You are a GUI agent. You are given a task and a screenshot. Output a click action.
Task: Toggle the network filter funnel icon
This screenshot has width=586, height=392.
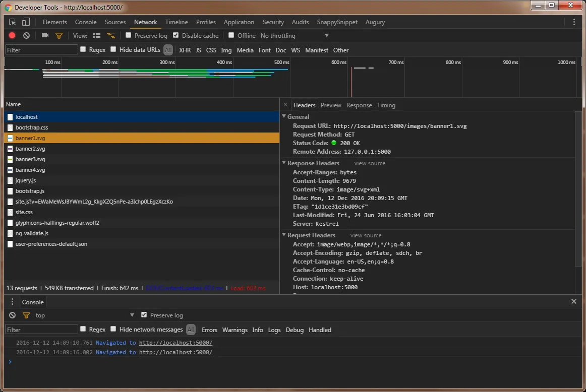[59, 36]
